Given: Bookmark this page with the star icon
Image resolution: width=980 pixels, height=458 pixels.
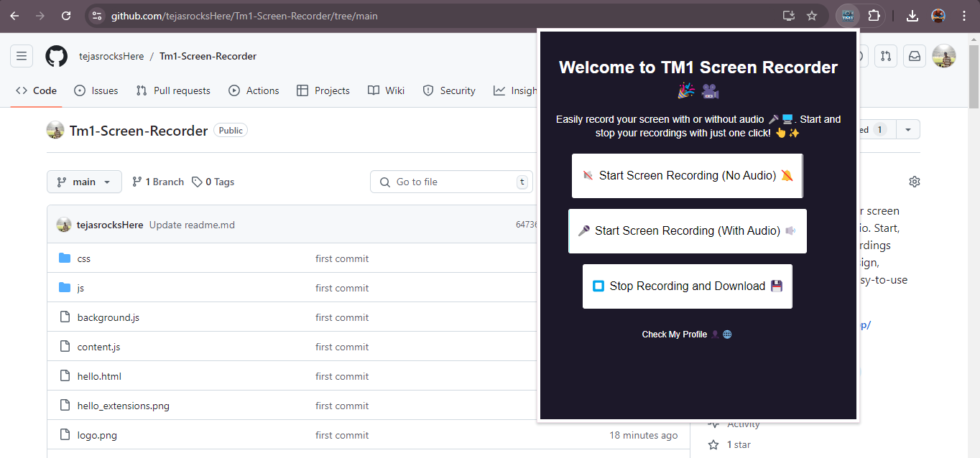Looking at the screenshot, I should (812, 16).
